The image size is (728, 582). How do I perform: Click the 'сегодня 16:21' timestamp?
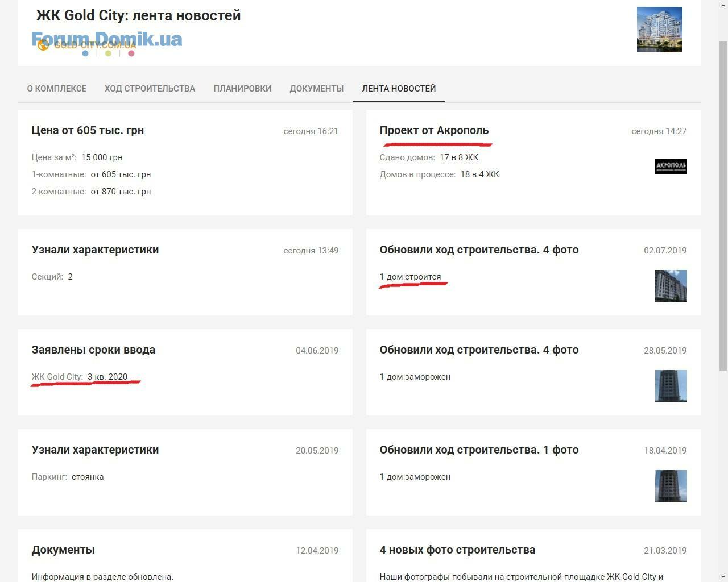(311, 131)
